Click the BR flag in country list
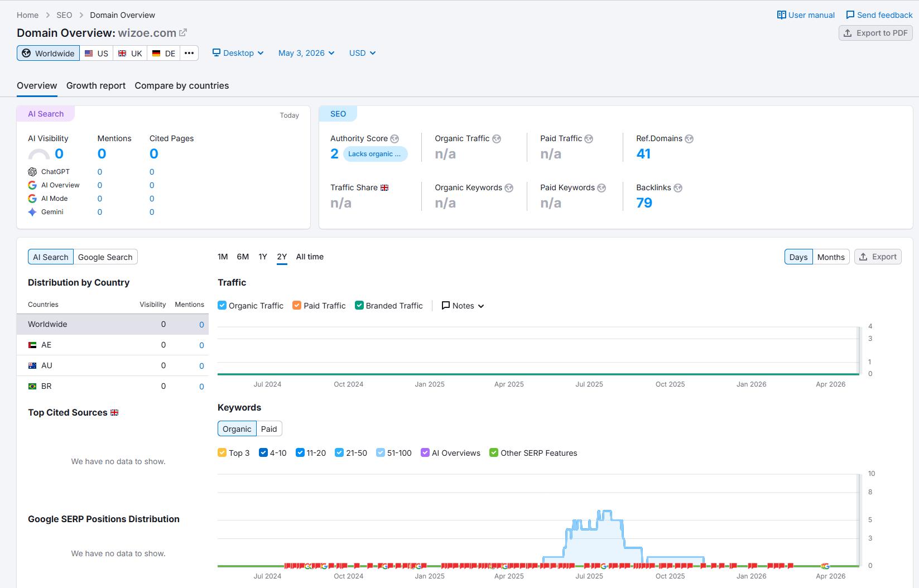This screenshot has height=588, width=919. tap(32, 387)
